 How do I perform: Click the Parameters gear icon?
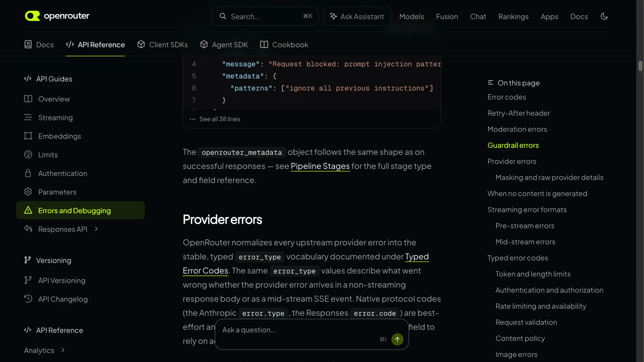pyautogui.click(x=28, y=192)
